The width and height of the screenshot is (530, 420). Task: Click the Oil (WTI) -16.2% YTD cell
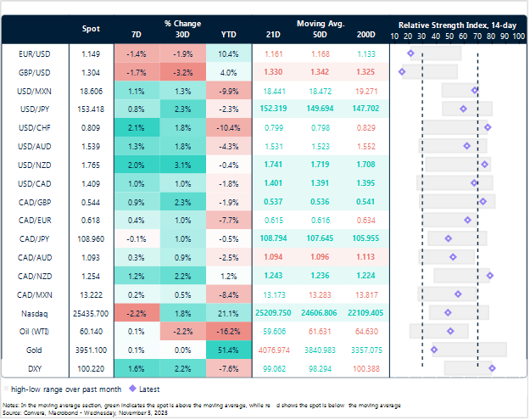click(228, 331)
